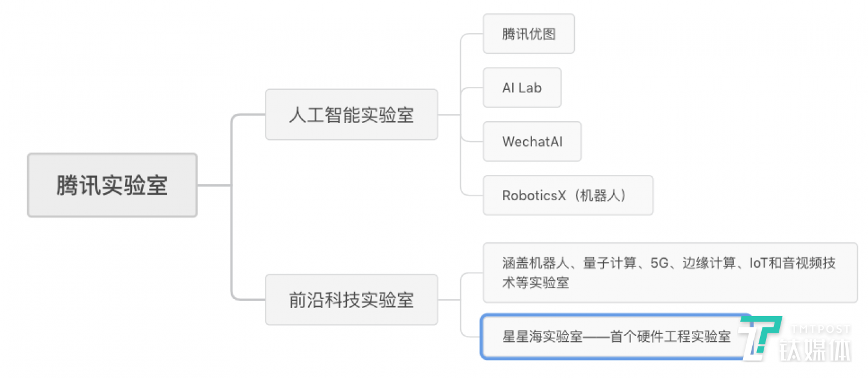Select the highlighted 星星海实验室 node
The image size is (868, 378).
tap(615, 336)
